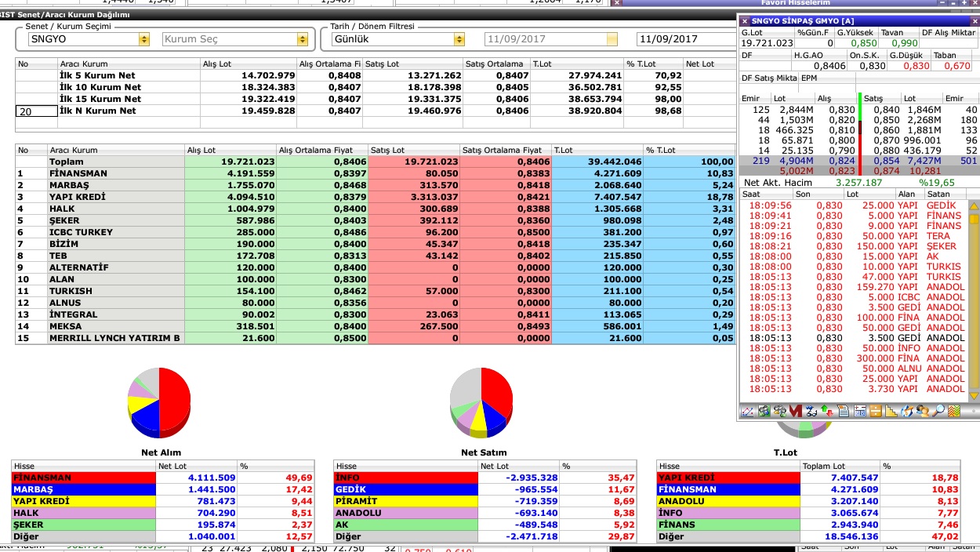Select the TEB broker row

[376, 256]
